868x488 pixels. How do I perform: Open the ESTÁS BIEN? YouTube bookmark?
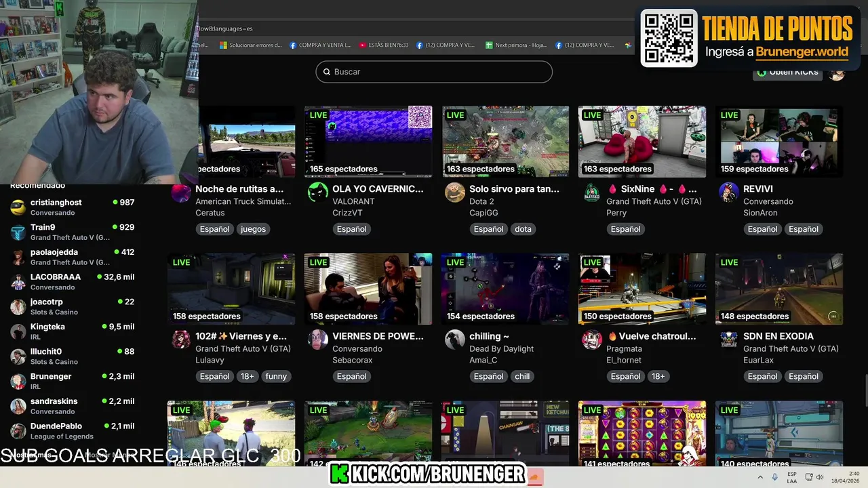tap(384, 45)
